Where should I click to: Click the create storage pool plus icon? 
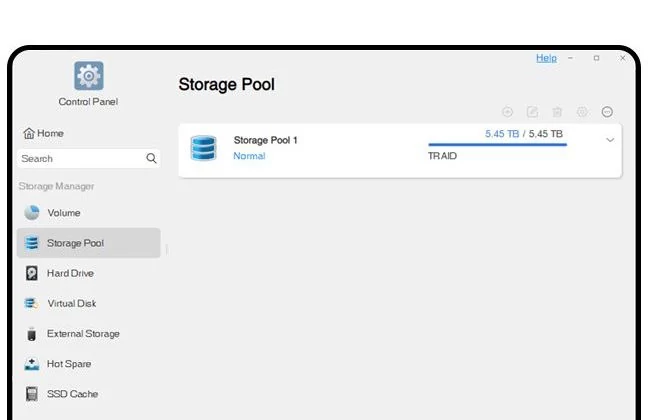[x=507, y=112]
